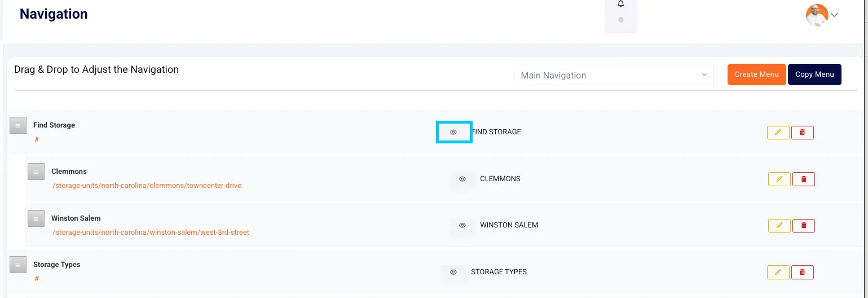868x298 pixels.
Task: Open the Winston Salem west-3rd-street URL link
Action: click(151, 233)
